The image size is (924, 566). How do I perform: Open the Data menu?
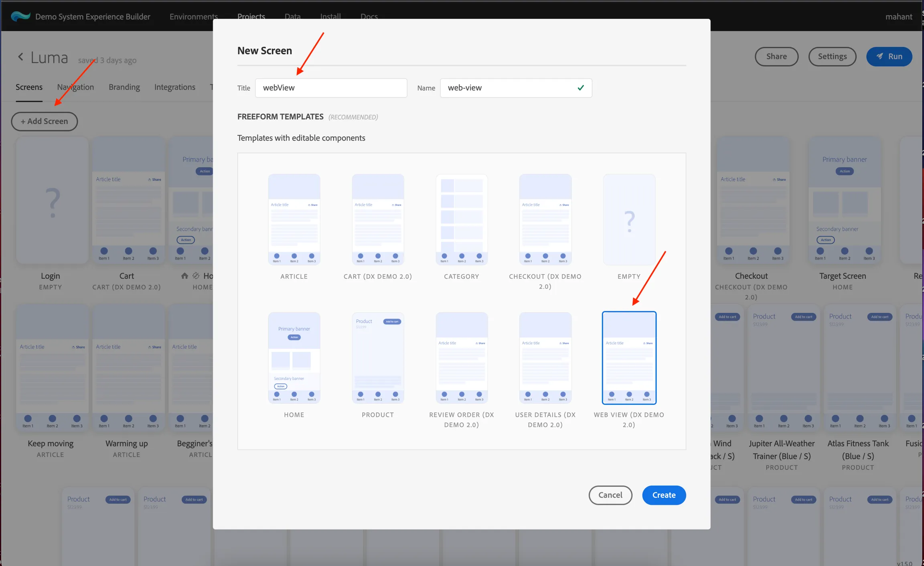292,16
